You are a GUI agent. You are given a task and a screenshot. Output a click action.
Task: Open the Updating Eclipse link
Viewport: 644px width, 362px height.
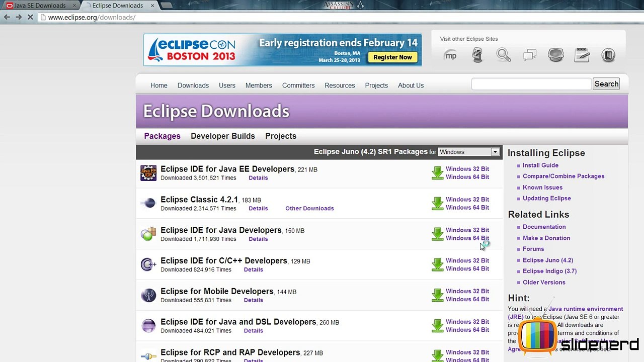[x=546, y=199]
